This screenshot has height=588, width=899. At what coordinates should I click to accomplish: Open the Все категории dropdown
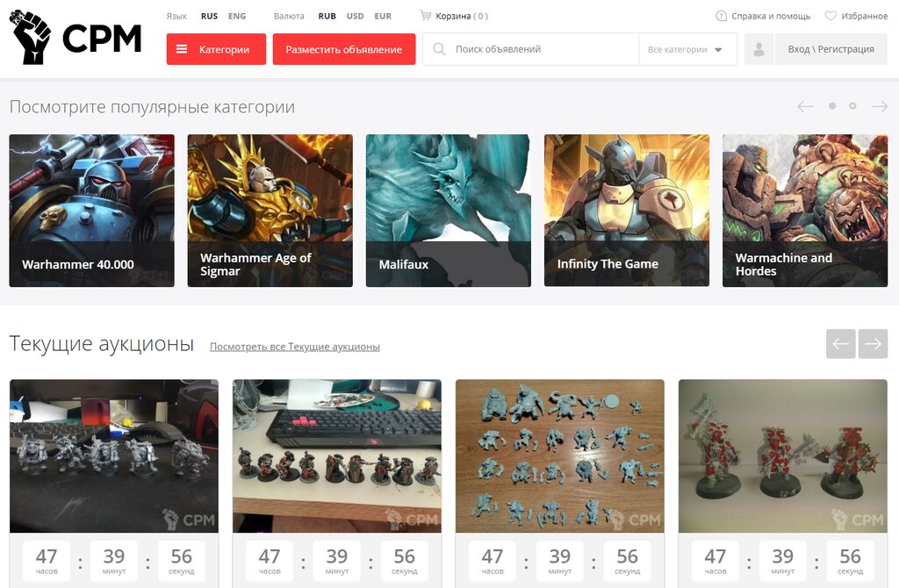click(x=687, y=49)
